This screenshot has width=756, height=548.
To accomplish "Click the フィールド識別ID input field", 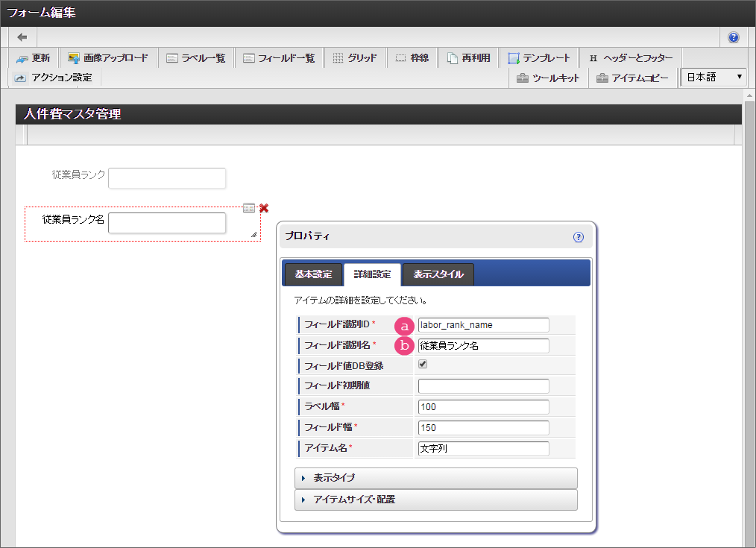I will click(483, 325).
